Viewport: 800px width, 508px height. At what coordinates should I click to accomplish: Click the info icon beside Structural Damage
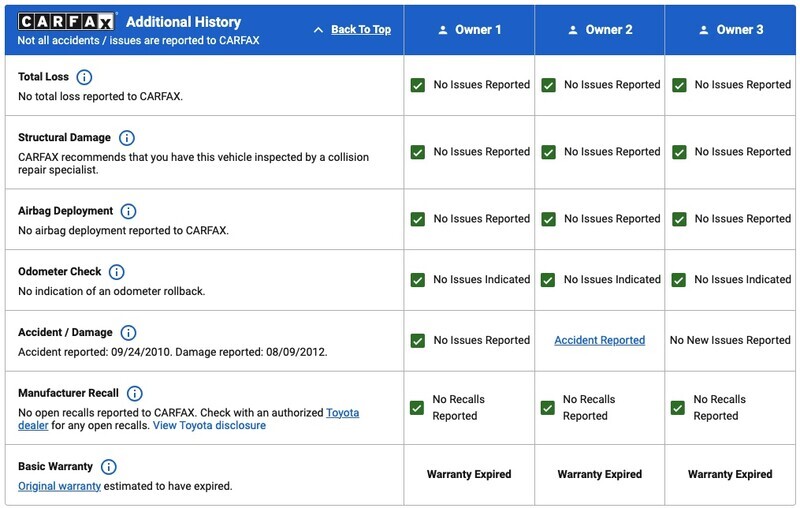(x=127, y=138)
